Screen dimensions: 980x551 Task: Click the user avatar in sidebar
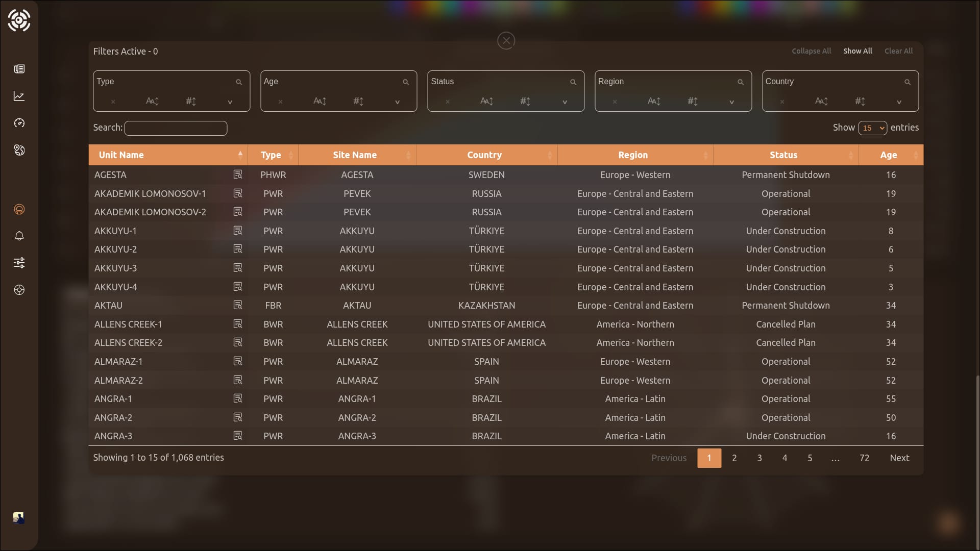(18, 518)
